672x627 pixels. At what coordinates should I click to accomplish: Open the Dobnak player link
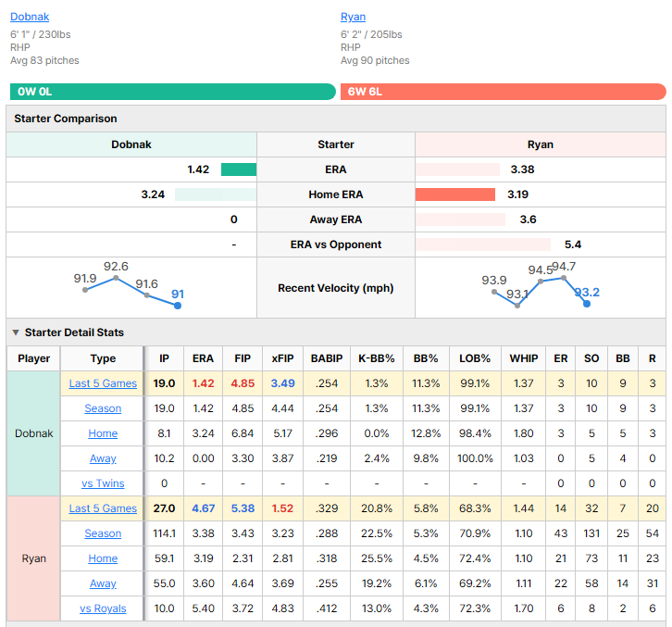pos(30,17)
